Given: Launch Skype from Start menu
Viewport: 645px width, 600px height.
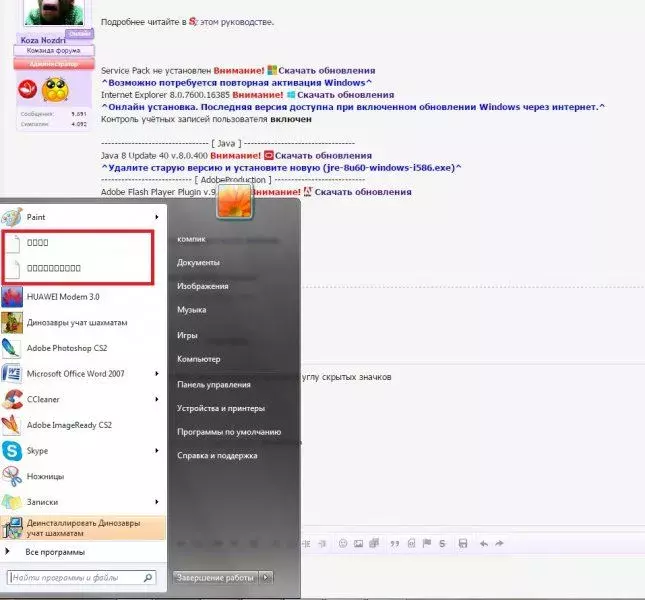Looking at the screenshot, I should [x=82, y=451].
